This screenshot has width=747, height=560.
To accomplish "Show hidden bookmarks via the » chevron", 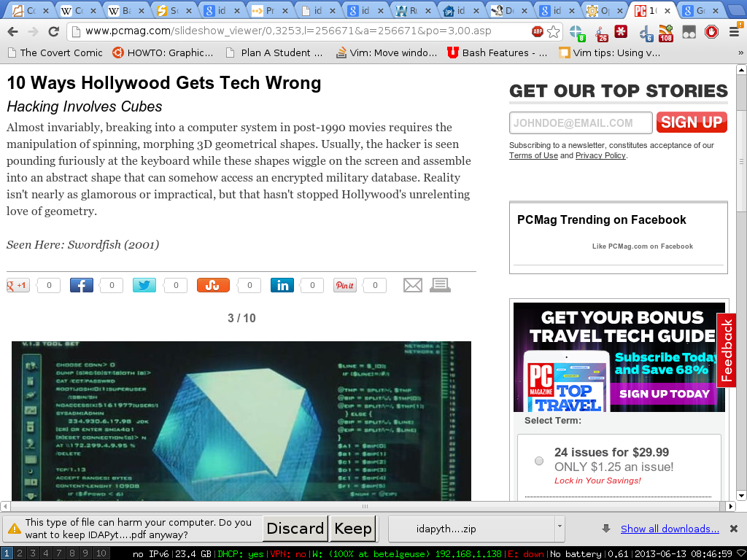I will pyautogui.click(x=740, y=52).
